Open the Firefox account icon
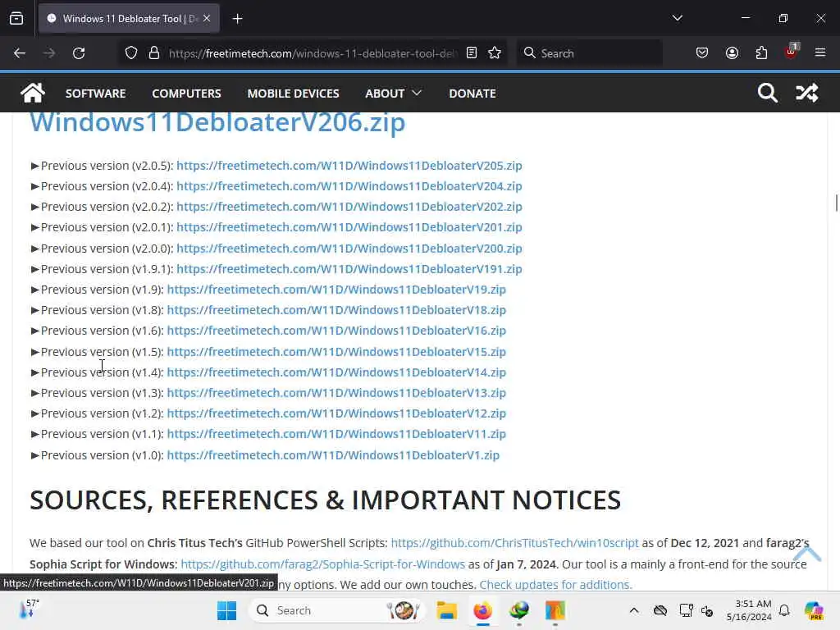 tap(732, 53)
